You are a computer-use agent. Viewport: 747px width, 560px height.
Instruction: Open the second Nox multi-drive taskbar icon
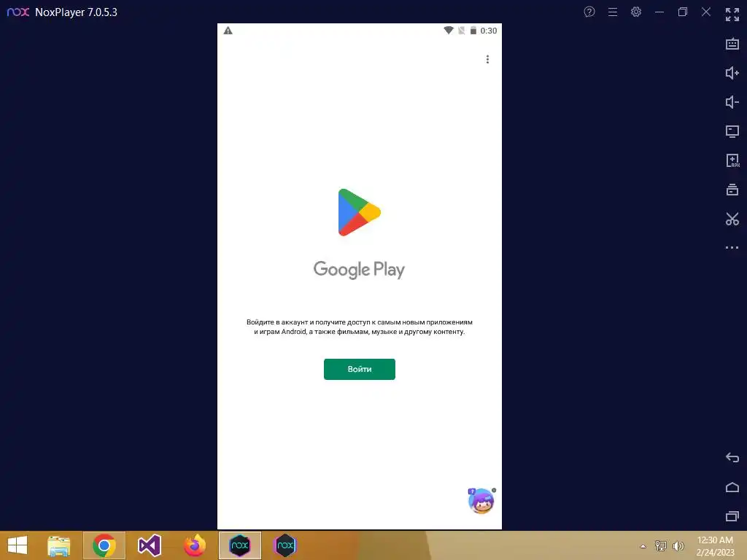click(x=285, y=545)
